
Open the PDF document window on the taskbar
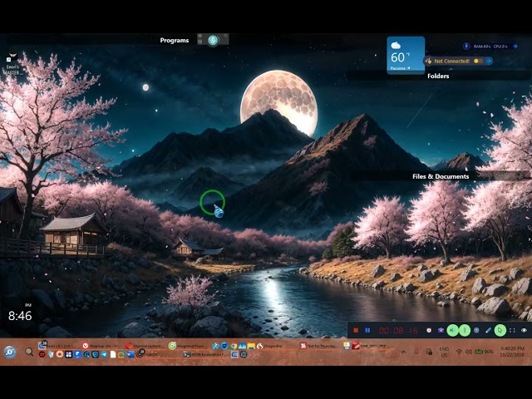tap(372, 346)
